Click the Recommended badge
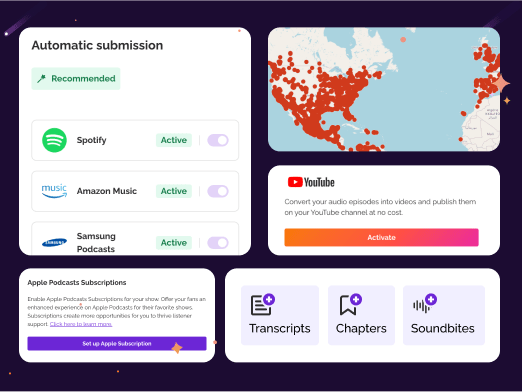 point(76,79)
